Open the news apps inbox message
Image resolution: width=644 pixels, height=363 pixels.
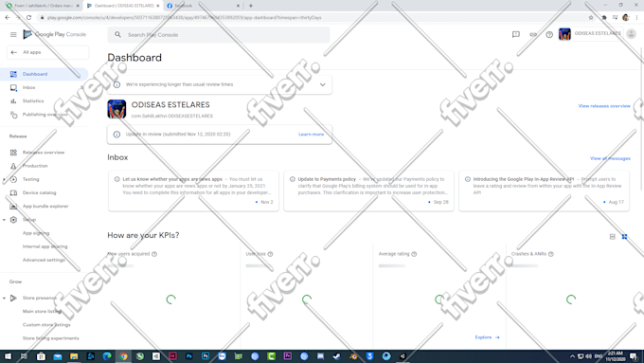coord(193,191)
